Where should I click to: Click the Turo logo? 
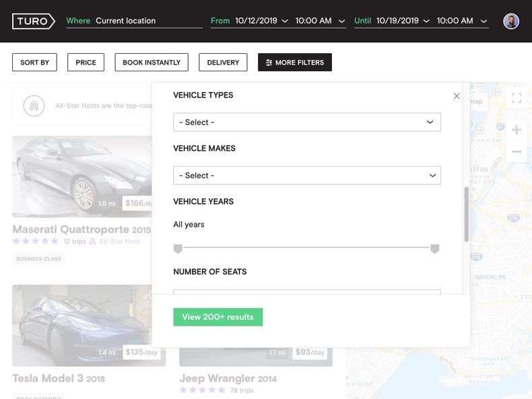[x=33, y=21]
